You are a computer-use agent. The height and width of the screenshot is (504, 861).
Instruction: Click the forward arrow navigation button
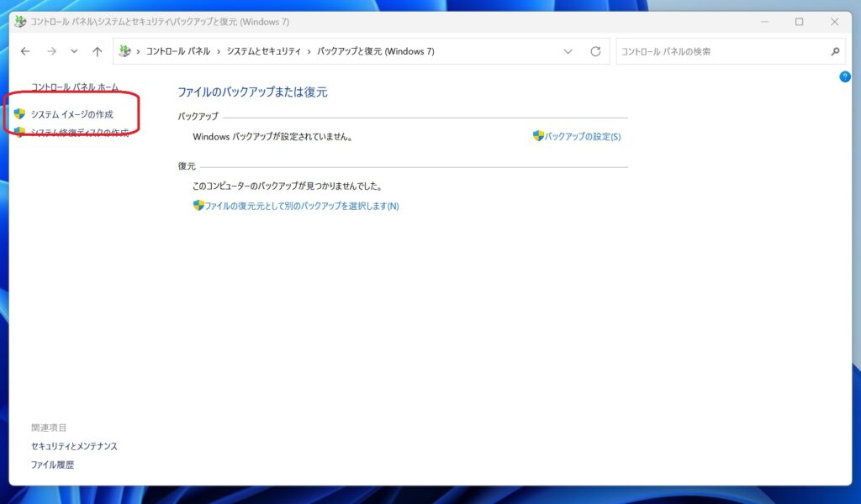click(51, 51)
